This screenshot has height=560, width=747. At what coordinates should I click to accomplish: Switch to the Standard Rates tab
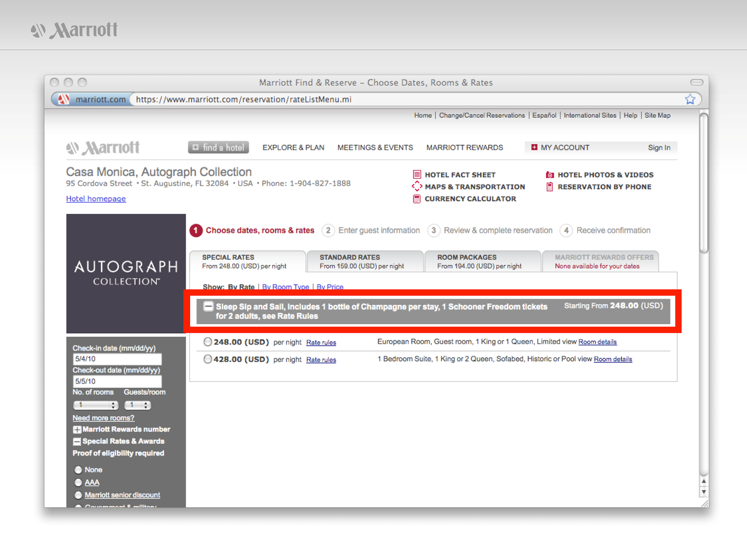365,262
